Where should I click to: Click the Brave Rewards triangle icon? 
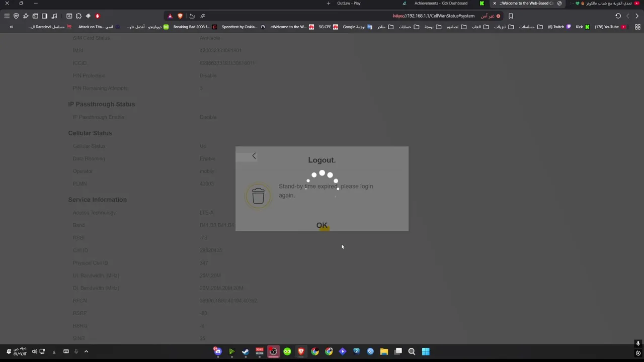170,16
